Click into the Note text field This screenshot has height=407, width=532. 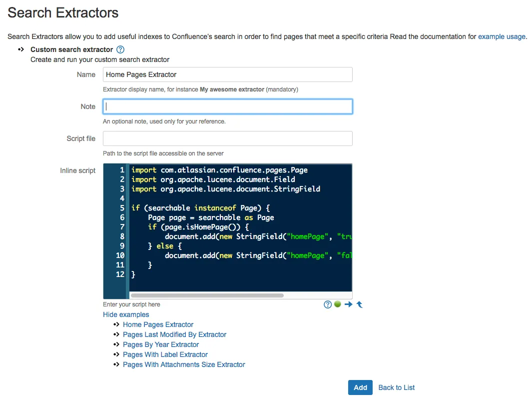coord(228,106)
